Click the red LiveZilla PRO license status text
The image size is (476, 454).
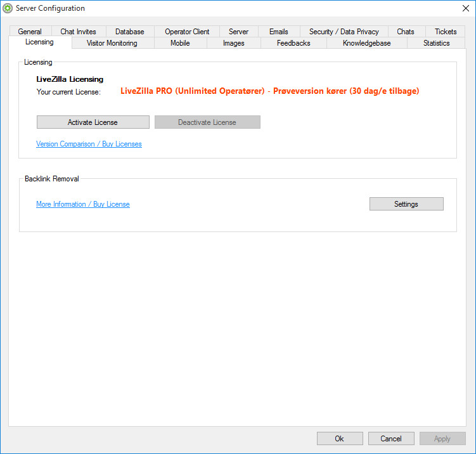[x=269, y=91]
